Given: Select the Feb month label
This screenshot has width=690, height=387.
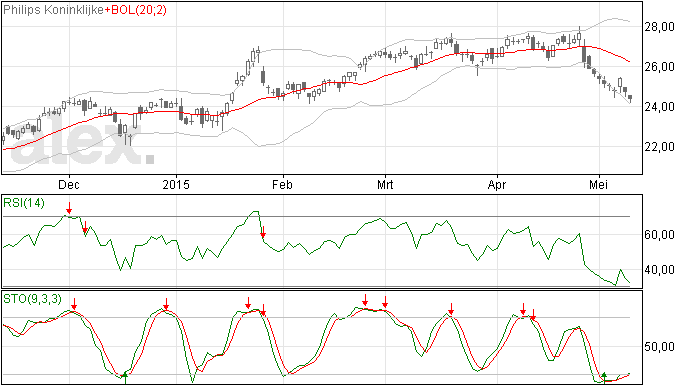Looking at the screenshot, I should (282, 184).
